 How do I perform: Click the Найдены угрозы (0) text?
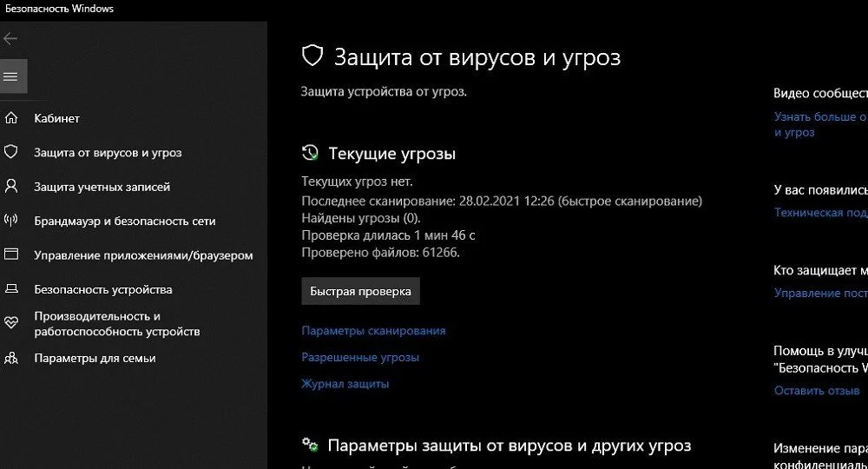pos(361,218)
